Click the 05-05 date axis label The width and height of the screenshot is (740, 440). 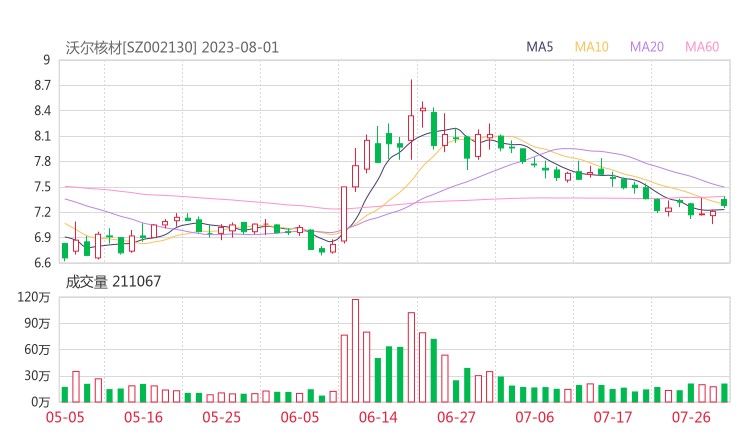65,417
